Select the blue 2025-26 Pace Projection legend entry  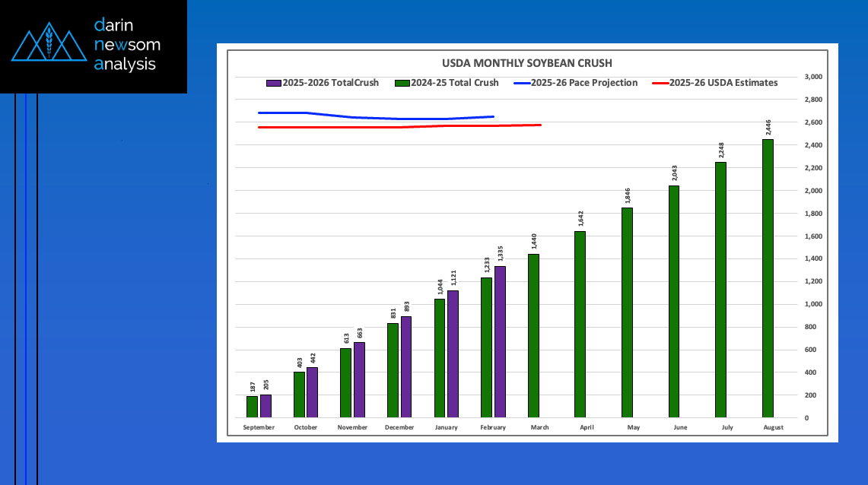pyautogui.click(x=576, y=83)
